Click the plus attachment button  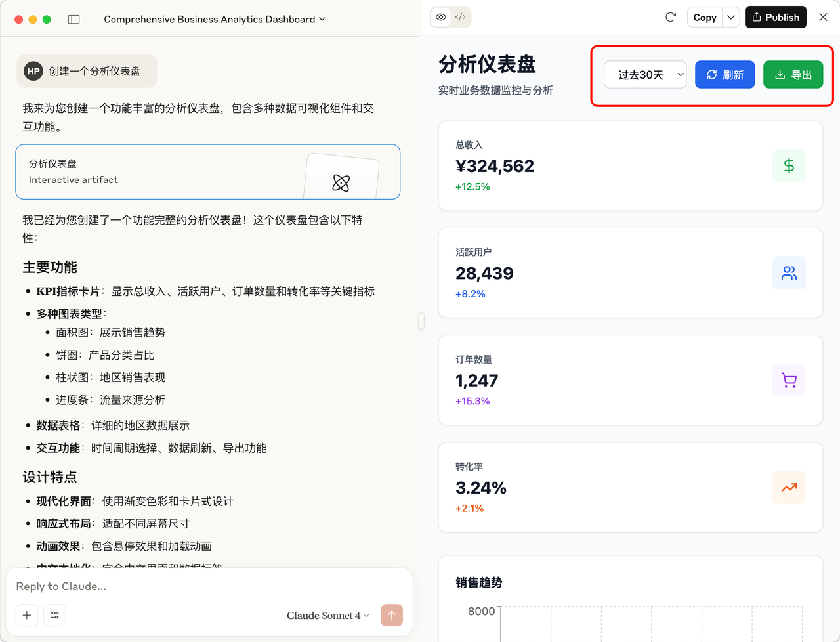pyautogui.click(x=27, y=615)
